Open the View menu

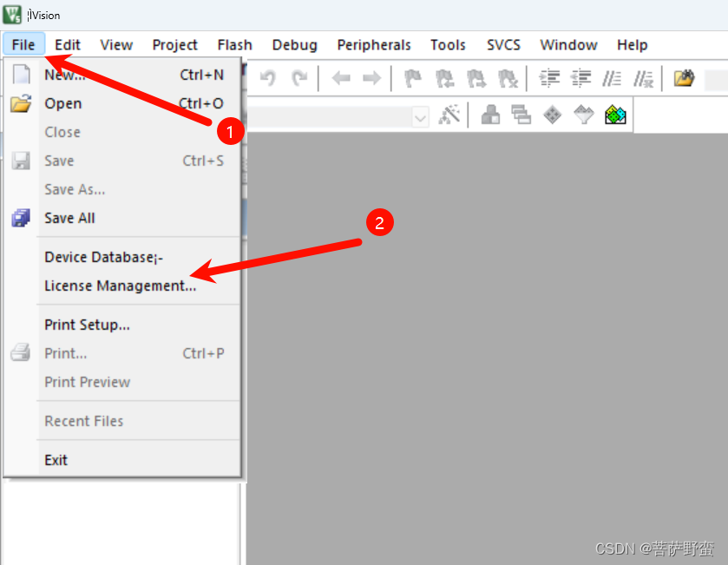coord(116,44)
